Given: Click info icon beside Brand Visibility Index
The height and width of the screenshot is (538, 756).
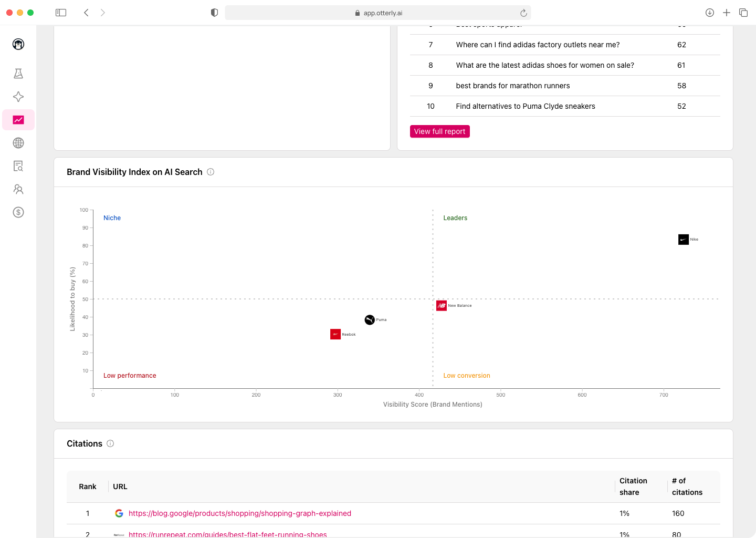Looking at the screenshot, I should [x=211, y=172].
